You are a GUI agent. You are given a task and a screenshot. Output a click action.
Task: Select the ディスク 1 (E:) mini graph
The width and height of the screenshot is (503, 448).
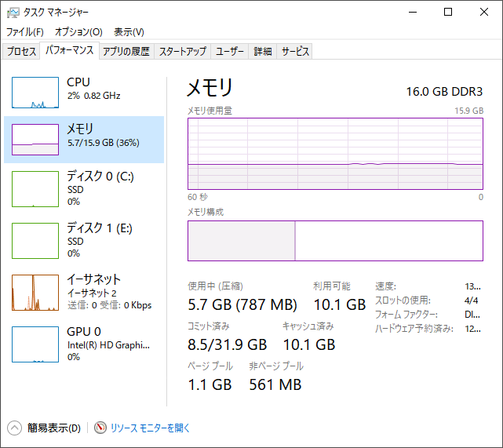click(x=35, y=241)
